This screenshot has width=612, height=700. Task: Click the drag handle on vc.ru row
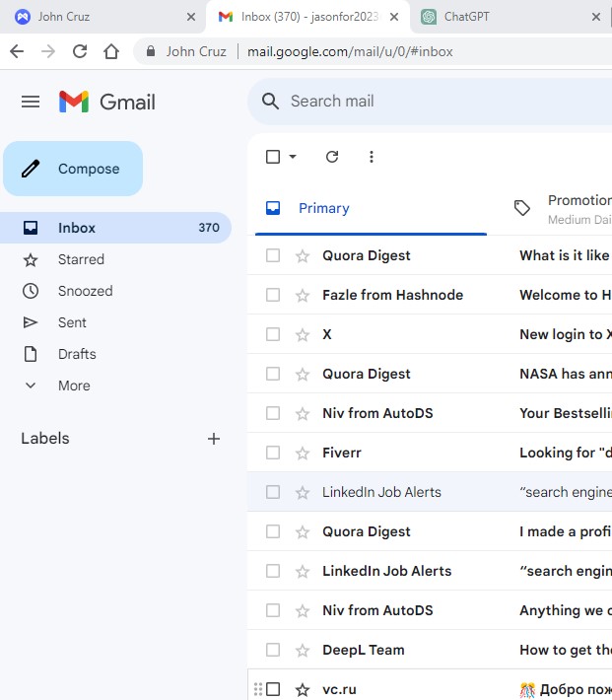pos(257,689)
